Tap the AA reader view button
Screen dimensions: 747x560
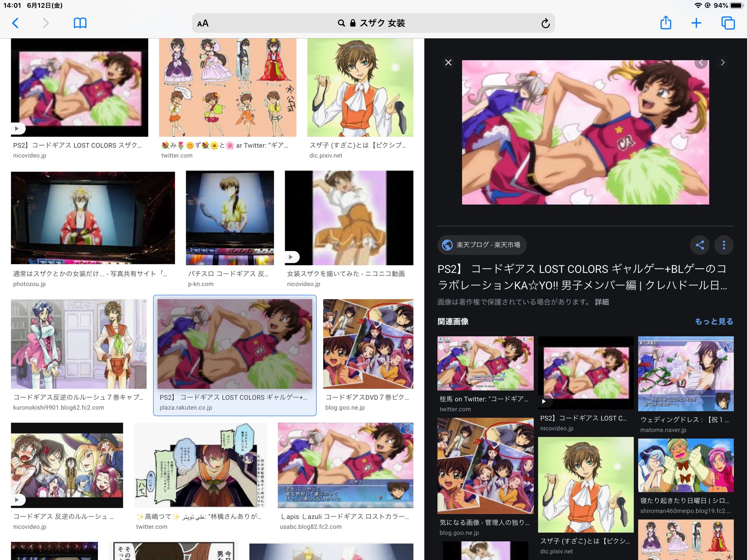[203, 23]
